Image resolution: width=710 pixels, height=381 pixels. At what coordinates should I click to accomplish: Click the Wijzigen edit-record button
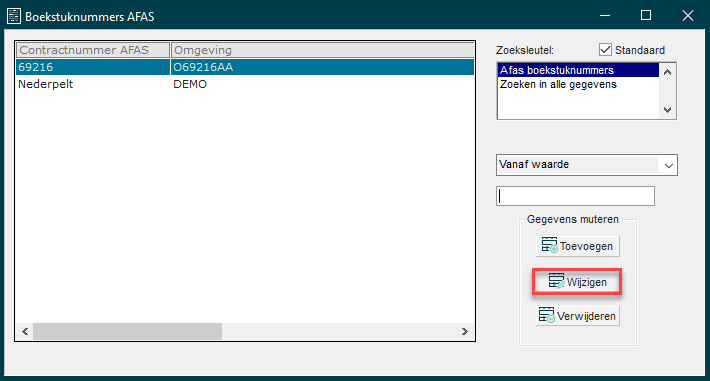(577, 282)
